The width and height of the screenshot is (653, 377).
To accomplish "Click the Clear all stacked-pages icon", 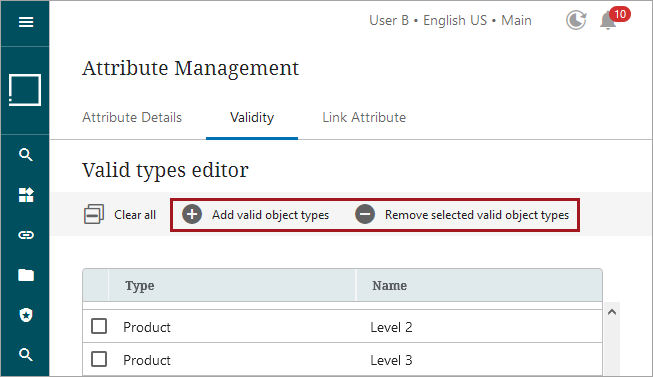I will (94, 215).
